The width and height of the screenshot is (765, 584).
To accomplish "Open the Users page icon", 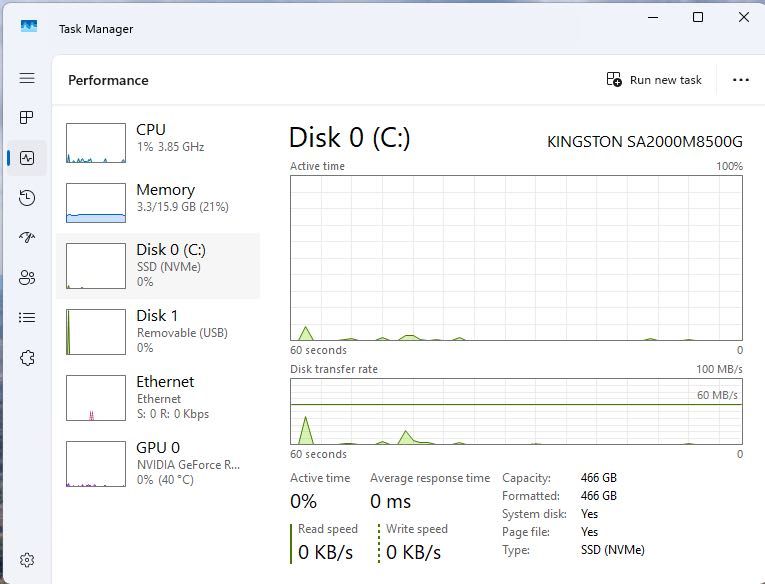I will pos(27,278).
